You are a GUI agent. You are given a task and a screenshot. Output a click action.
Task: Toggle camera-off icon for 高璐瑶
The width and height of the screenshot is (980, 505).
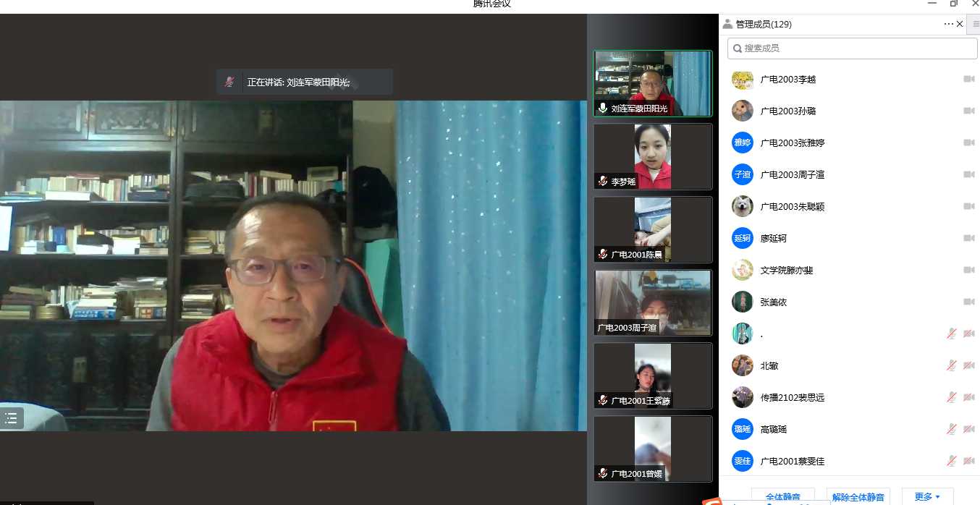pos(968,429)
